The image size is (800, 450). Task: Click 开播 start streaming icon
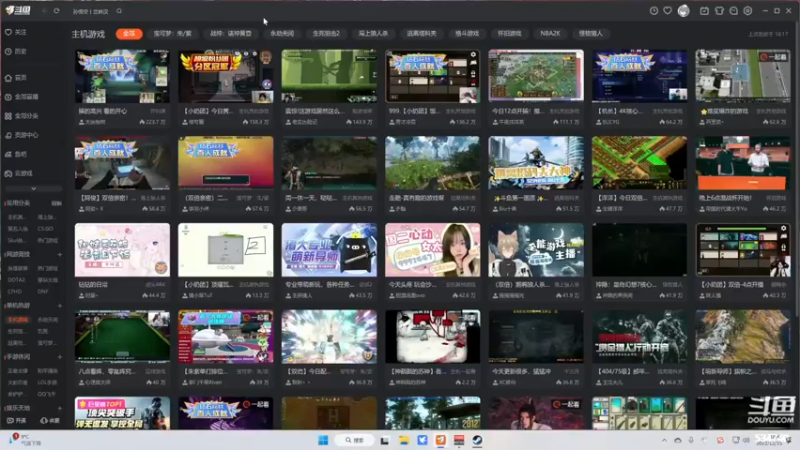point(16,420)
